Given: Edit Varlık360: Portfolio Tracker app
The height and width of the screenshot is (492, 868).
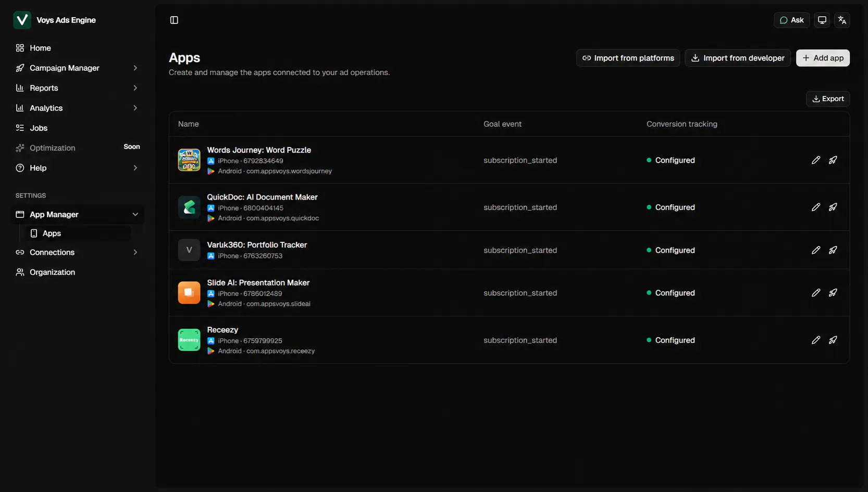Looking at the screenshot, I should point(816,250).
